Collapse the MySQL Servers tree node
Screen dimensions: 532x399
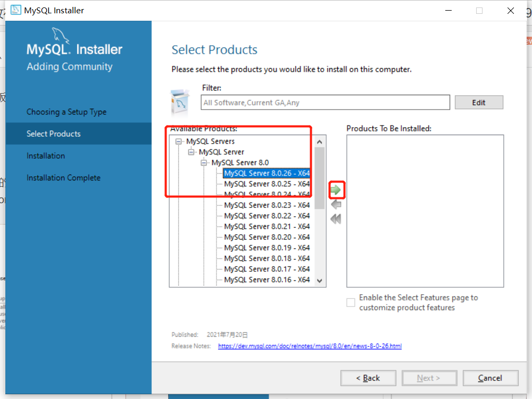(x=178, y=142)
